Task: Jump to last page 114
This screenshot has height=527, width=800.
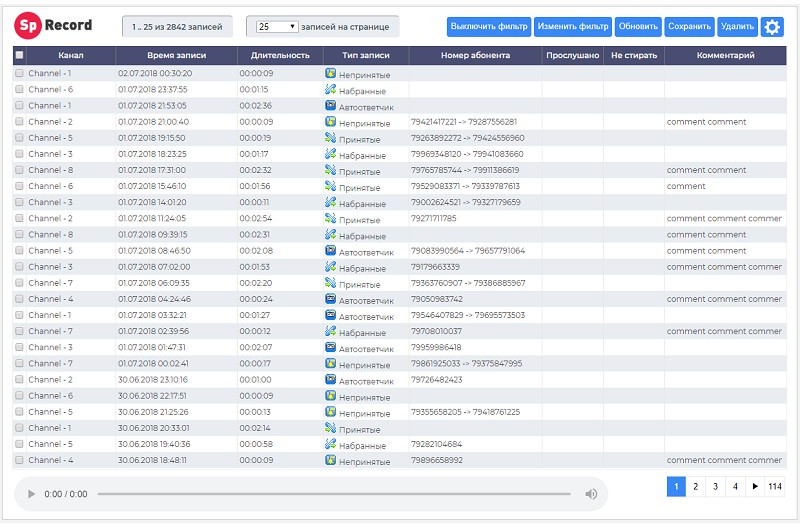Action: click(x=774, y=486)
